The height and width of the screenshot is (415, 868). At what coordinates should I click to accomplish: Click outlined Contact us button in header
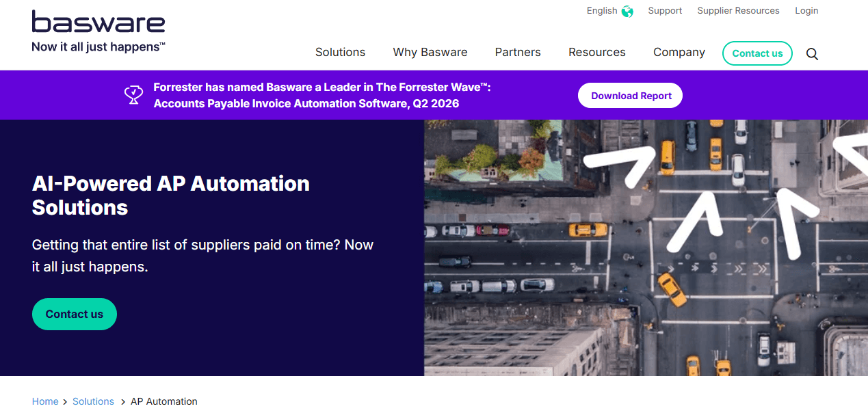757,53
